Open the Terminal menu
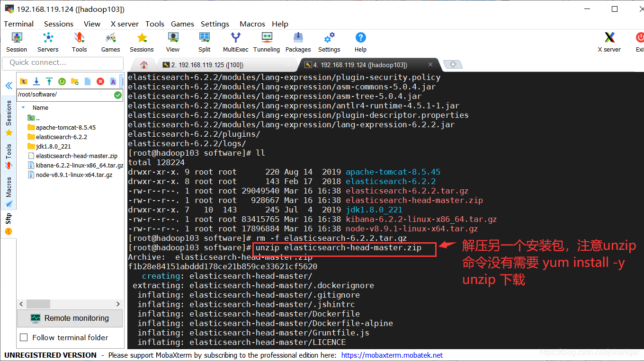The height and width of the screenshot is (361, 644). tap(19, 24)
